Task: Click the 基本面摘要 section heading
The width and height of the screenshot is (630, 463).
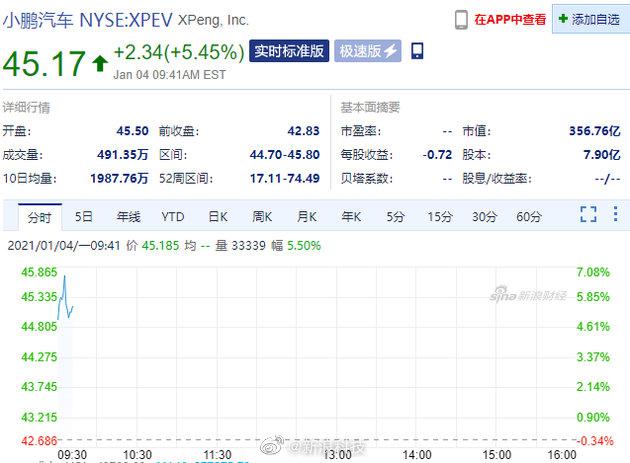Action: tap(370, 107)
